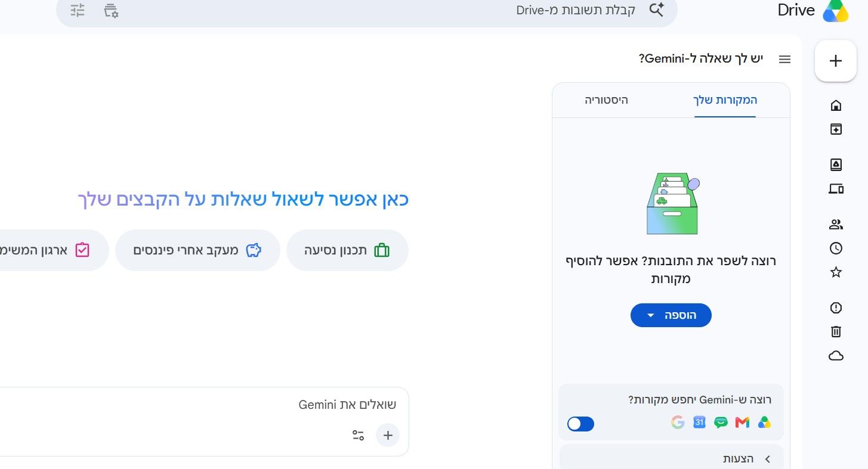Click the Gmail icon in the sources row
Viewport: 868px width, 469px height.
pos(742,423)
